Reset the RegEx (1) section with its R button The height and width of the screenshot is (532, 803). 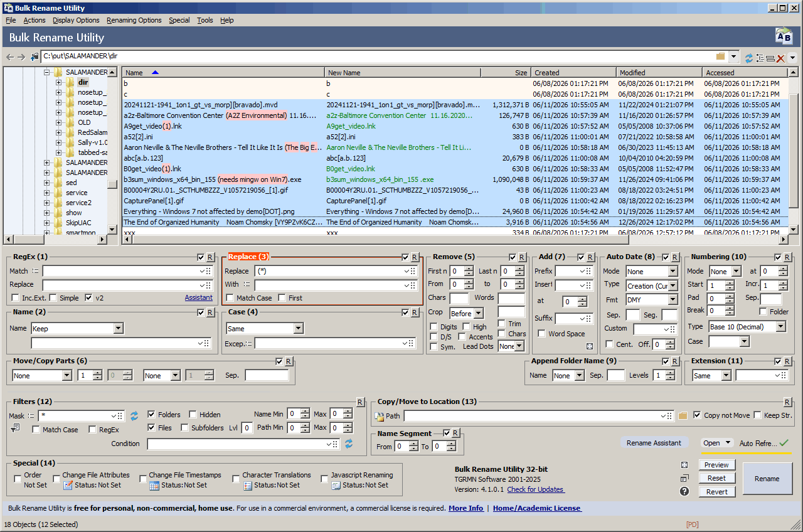(210, 257)
